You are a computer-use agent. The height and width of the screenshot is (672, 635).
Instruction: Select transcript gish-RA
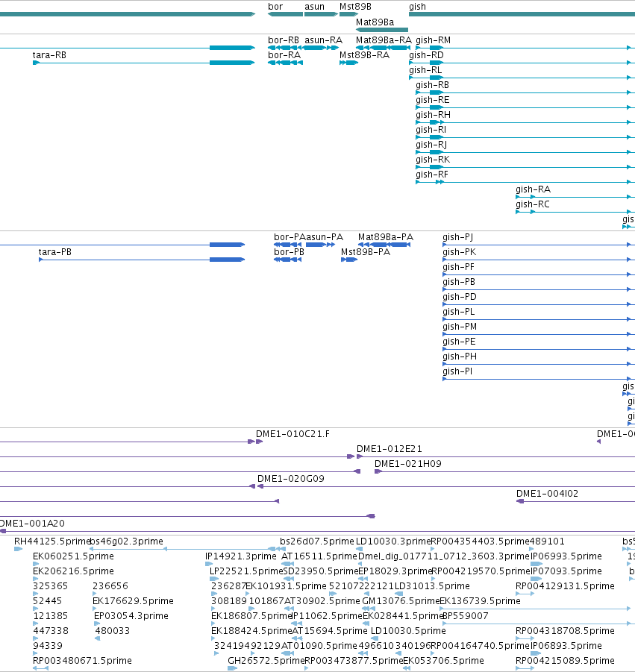[x=533, y=190]
